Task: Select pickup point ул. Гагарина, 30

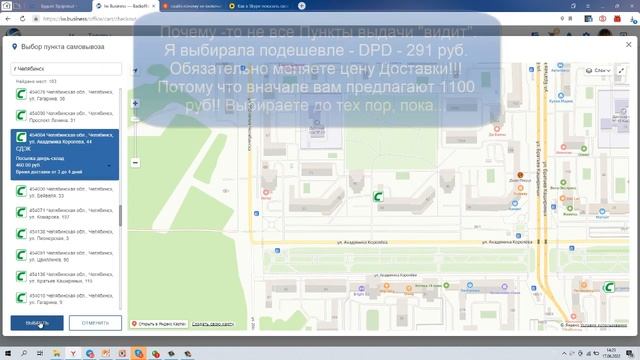Action: click(x=65, y=96)
